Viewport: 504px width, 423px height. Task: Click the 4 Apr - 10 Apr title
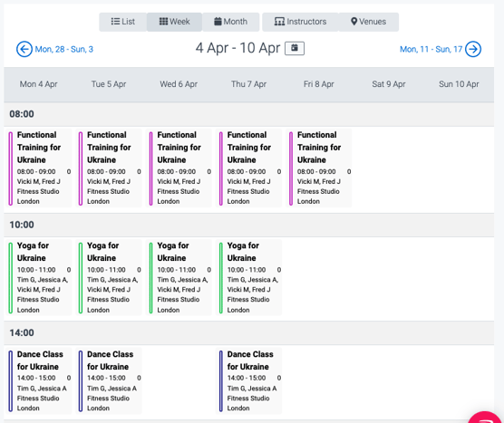point(237,48)
